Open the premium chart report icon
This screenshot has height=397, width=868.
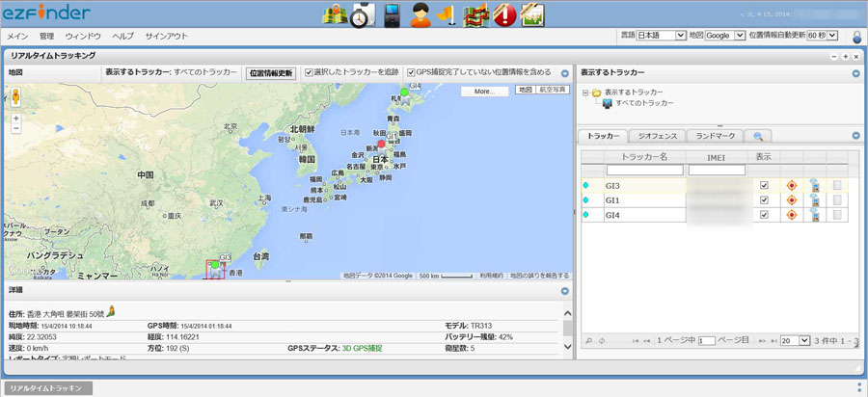point(532,14)
